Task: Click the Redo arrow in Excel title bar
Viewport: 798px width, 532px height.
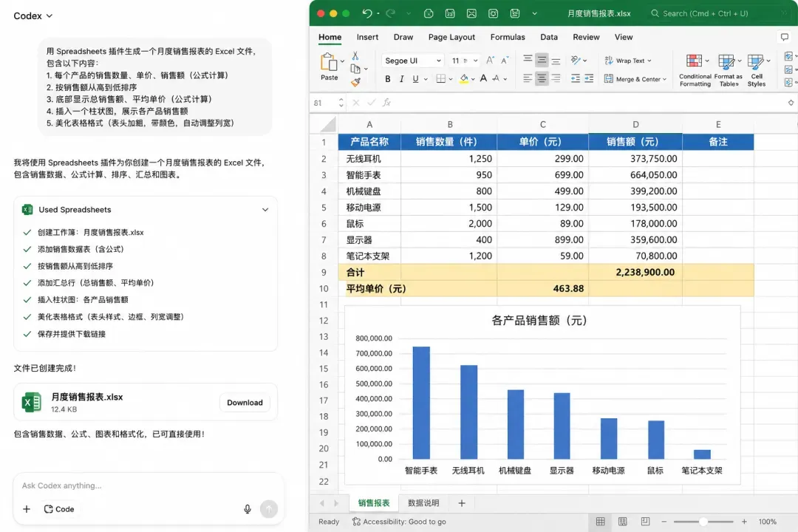Action: (x=390, y=14)
